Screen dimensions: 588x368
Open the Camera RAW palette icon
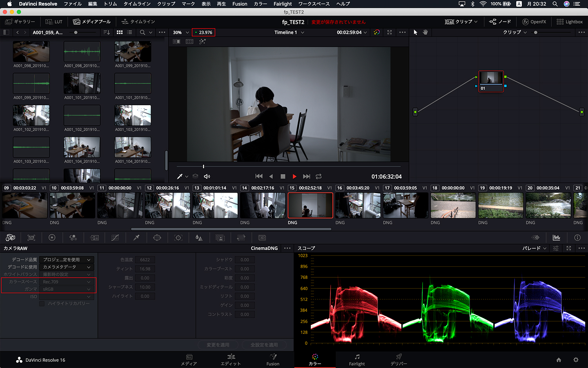pyautogui.click(x=11, y=237)
